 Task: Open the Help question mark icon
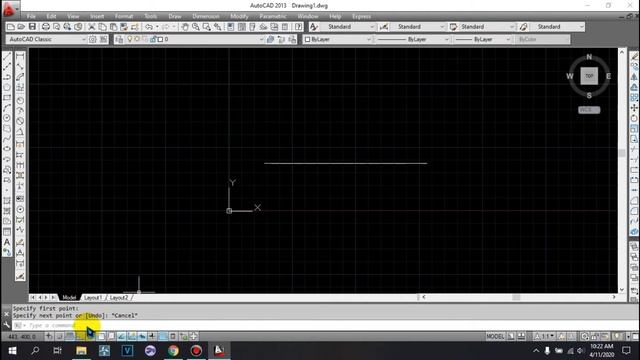click(298, 27)
